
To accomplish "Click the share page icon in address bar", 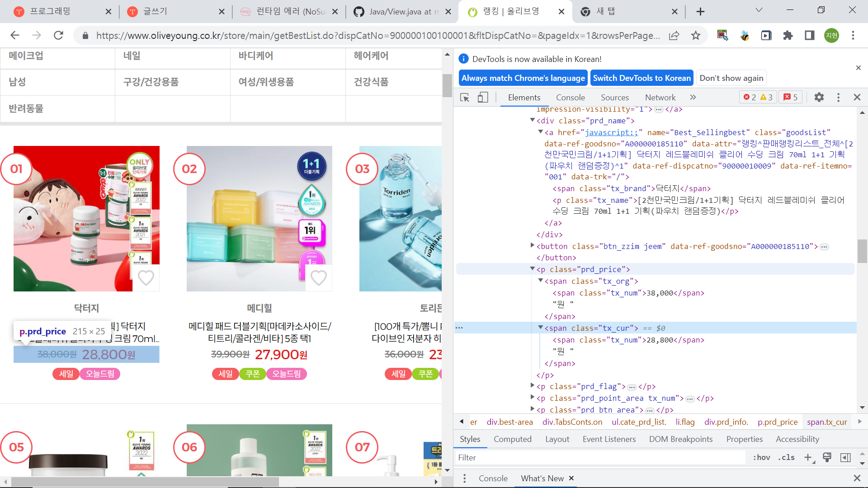I will pyautogui.click(x=674, y=35).
